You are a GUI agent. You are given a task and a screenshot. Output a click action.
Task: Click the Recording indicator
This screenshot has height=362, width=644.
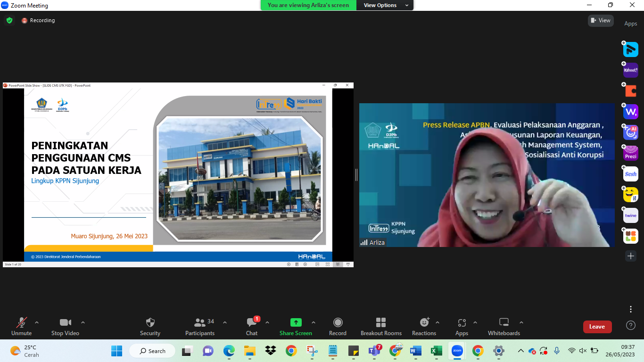(38, 20)
